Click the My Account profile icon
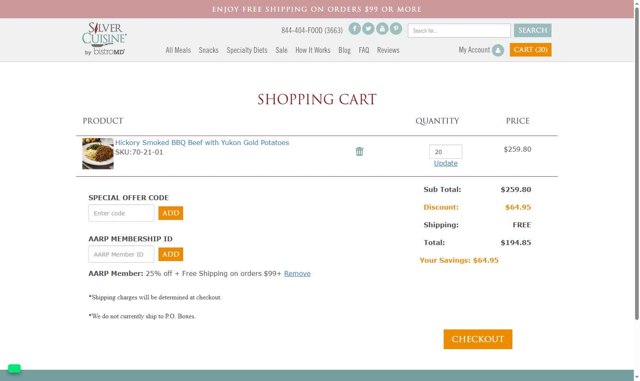 pos(498,50)
